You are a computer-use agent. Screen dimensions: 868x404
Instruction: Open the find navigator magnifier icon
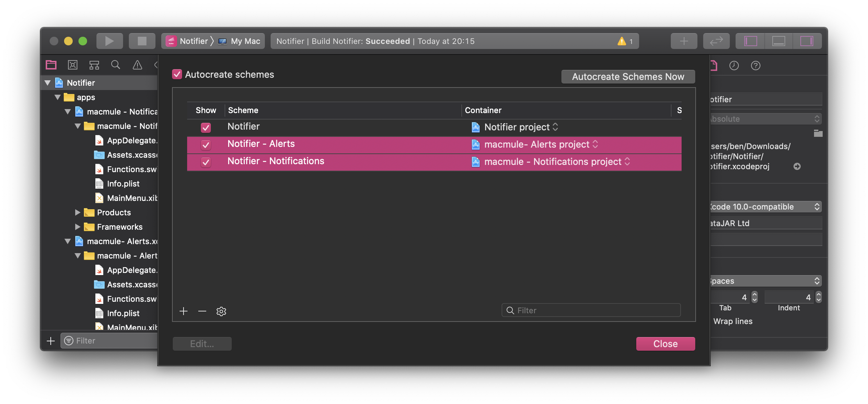[116, 65]
